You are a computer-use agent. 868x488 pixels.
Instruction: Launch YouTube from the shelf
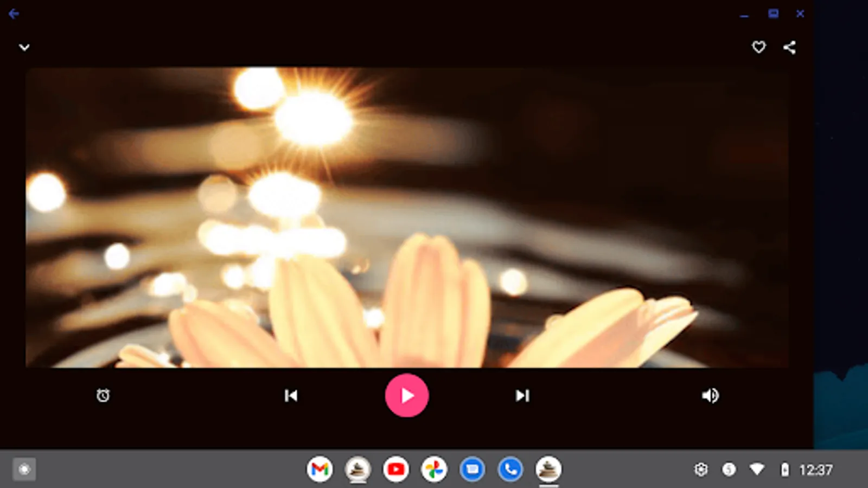pos(397,469)
